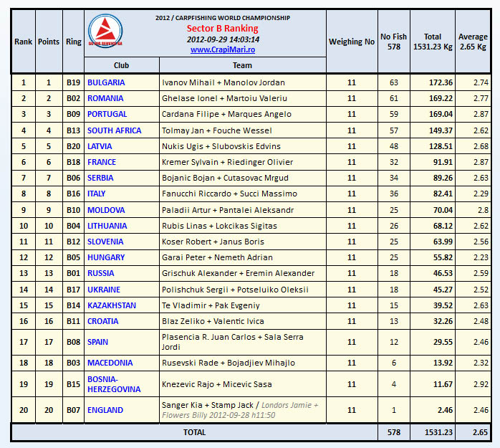Screen dimensions: 500x448
Task: Open the FRANCE club link
Action: coord(102,162)
